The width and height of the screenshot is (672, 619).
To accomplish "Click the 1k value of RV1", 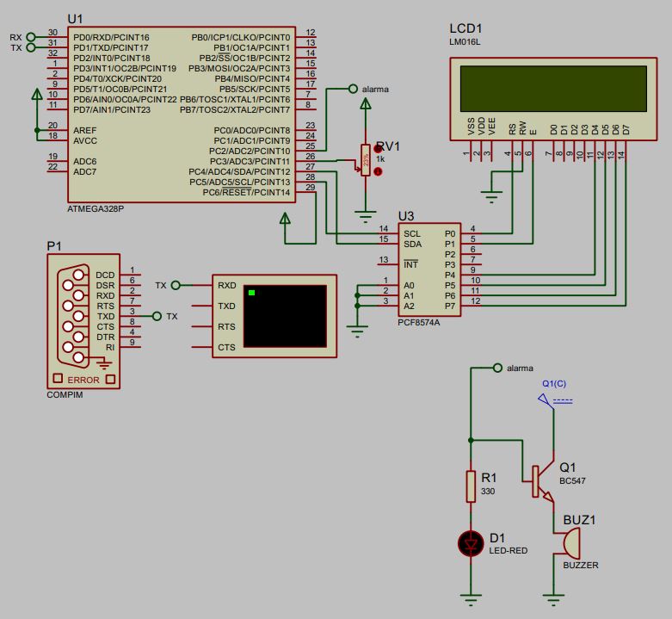I will tap(380, 159).
